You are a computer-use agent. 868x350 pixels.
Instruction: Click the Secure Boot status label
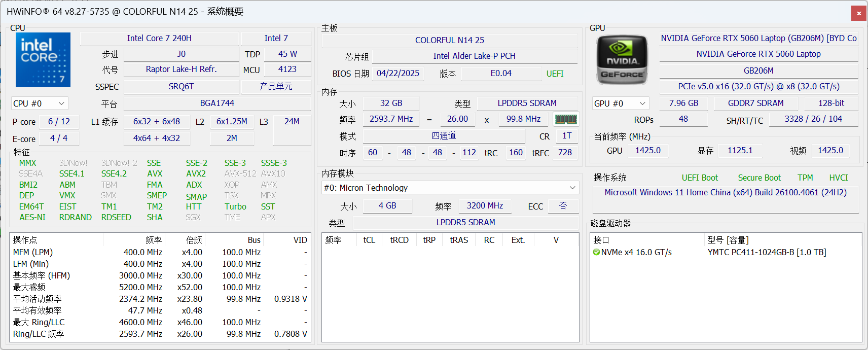(759, 178)
